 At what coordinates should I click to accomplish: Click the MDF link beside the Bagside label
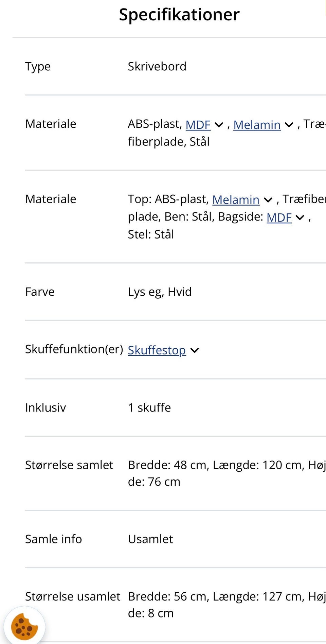coord(279,217)
